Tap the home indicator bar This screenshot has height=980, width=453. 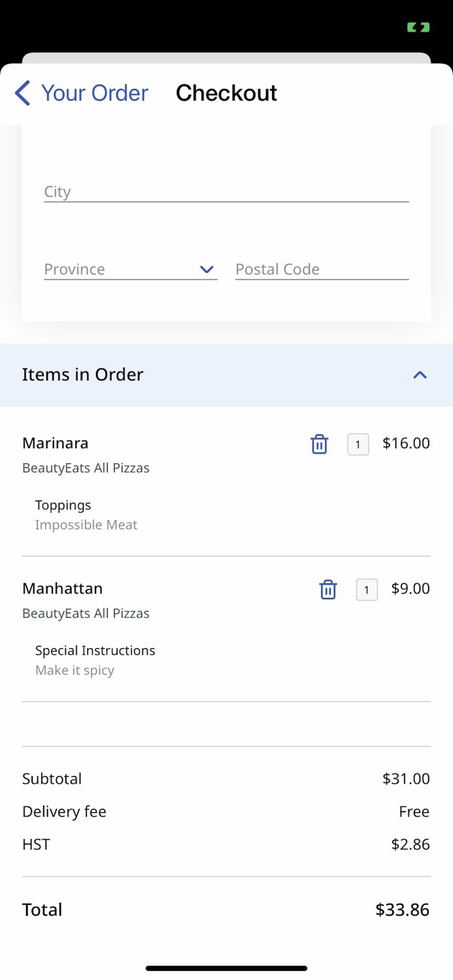(x=226, y=968)
